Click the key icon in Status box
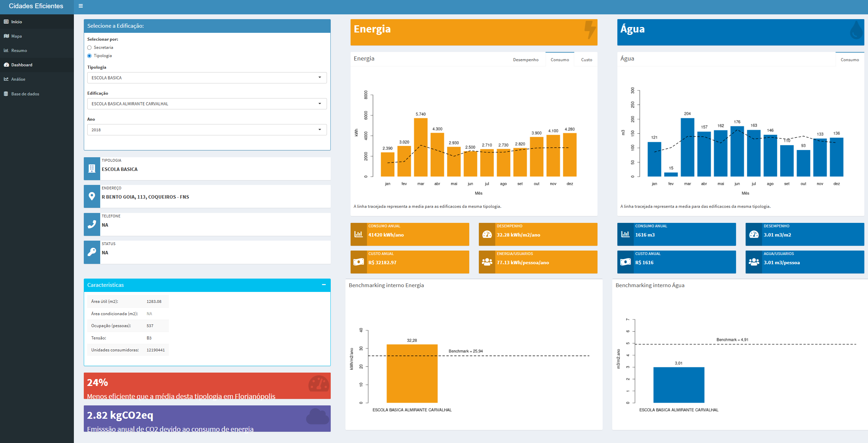This screenshot has height=443, width=868. (92, 252)
